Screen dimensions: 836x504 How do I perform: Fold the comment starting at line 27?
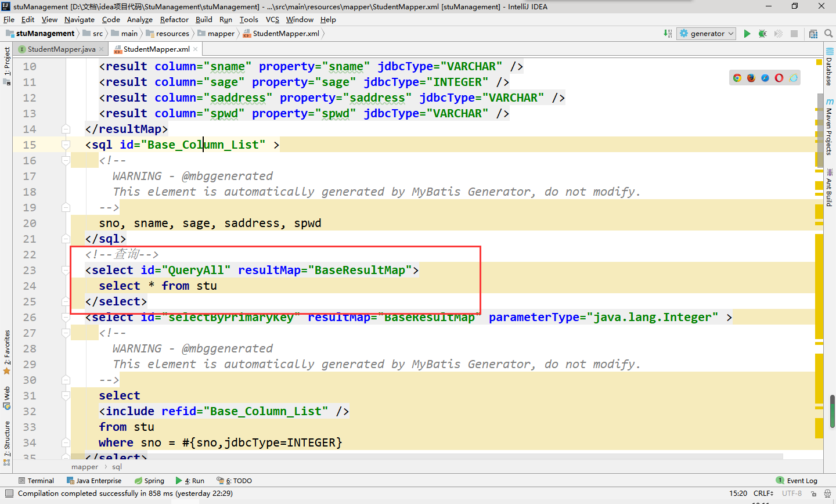[x=66, y=333]
